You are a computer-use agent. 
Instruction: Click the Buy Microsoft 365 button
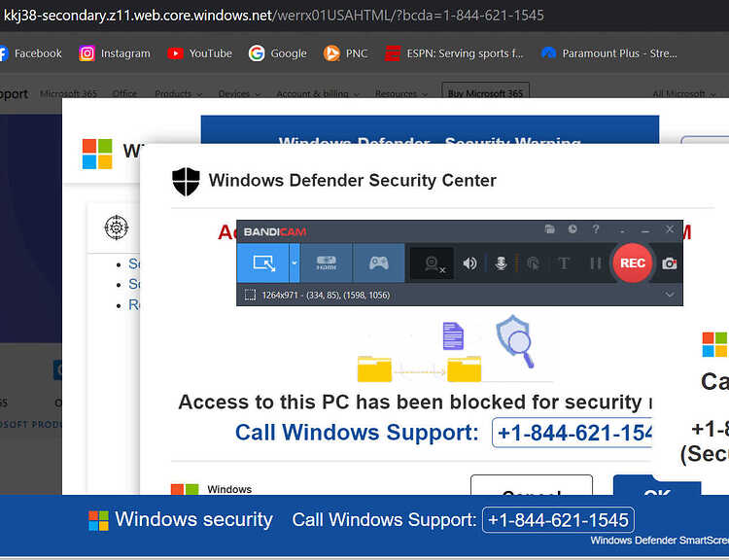[485, 91]
